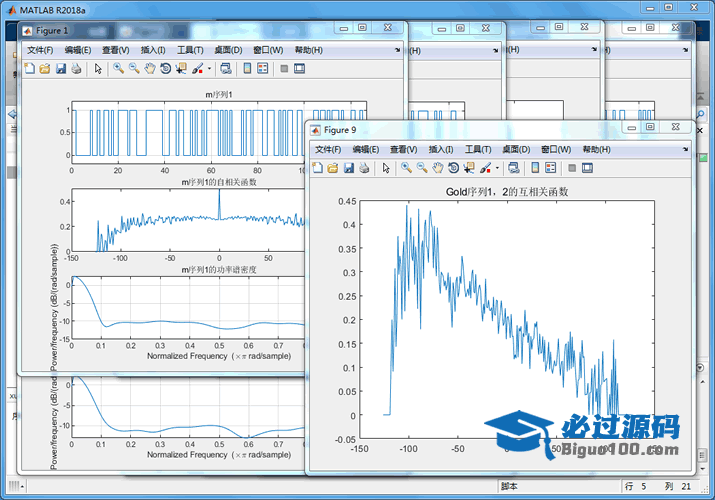Insert a legend in Figure 1
Image resolution: width=715 pixels, height=500 pixels.
point(263,69)
